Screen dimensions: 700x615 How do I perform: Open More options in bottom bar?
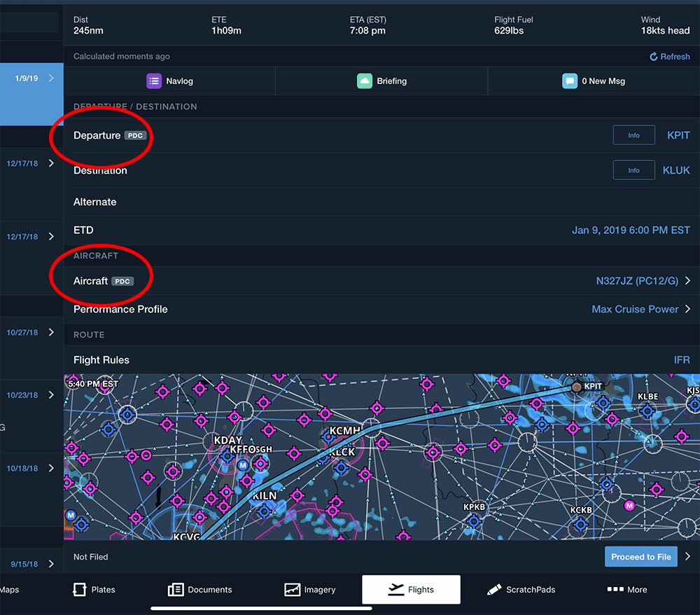pos(626,590)
